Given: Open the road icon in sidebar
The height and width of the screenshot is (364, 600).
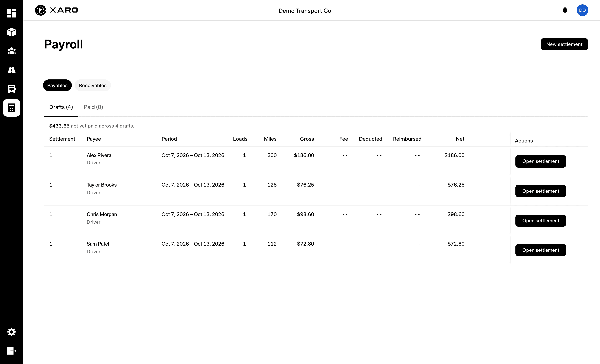Looking at the screenshot, I should pos(11,70).
